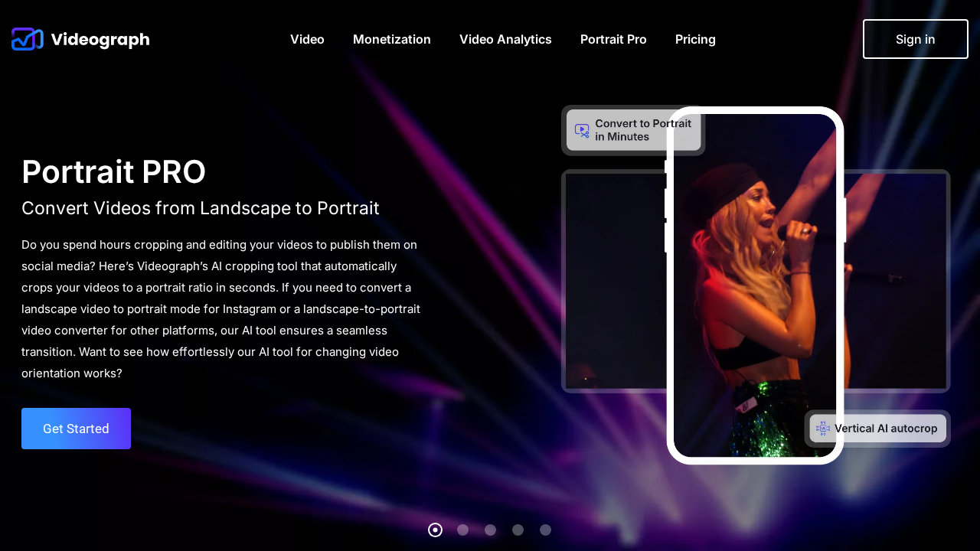The width and height of the screenshot is (980, 551).
Task: Select the fourth carousel dot
Action: [518, 530]
